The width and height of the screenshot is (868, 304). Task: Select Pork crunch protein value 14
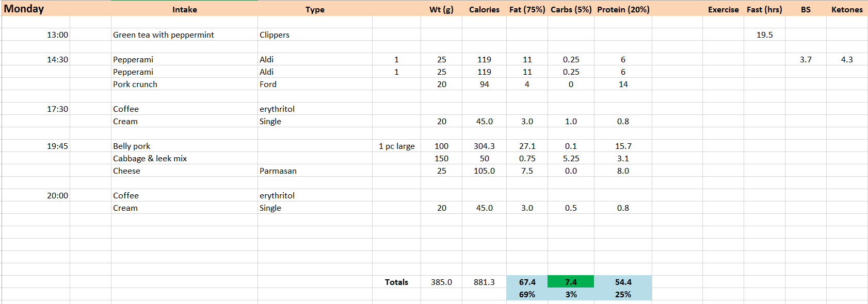(x=623, y=84)
